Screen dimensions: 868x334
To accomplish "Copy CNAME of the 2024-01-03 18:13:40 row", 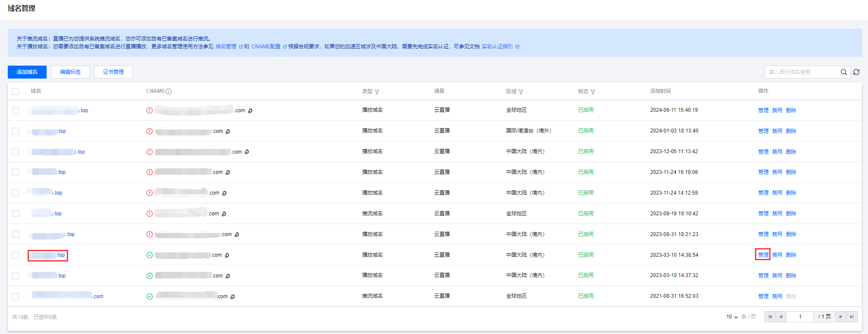I will point(228,132).
